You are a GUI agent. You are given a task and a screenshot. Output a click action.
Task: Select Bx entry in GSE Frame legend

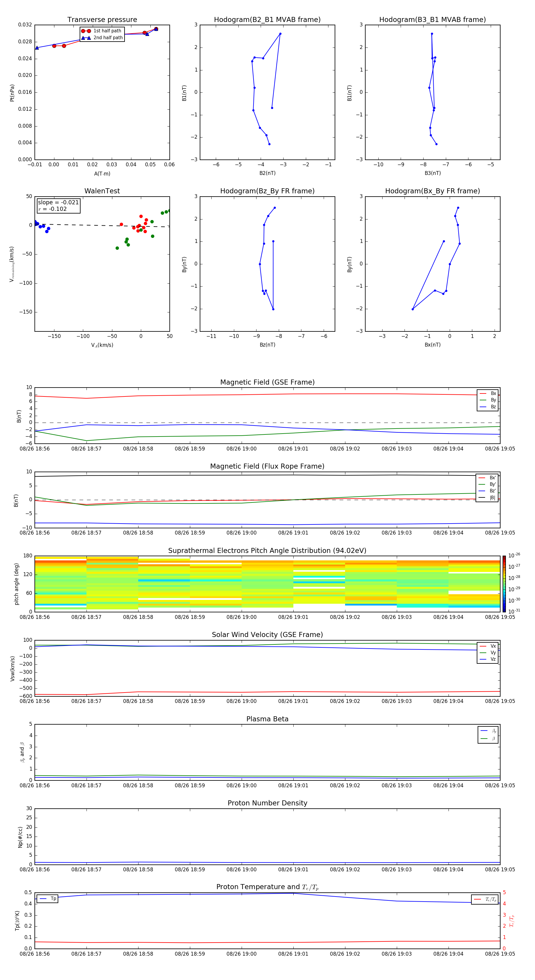[488, 393]
